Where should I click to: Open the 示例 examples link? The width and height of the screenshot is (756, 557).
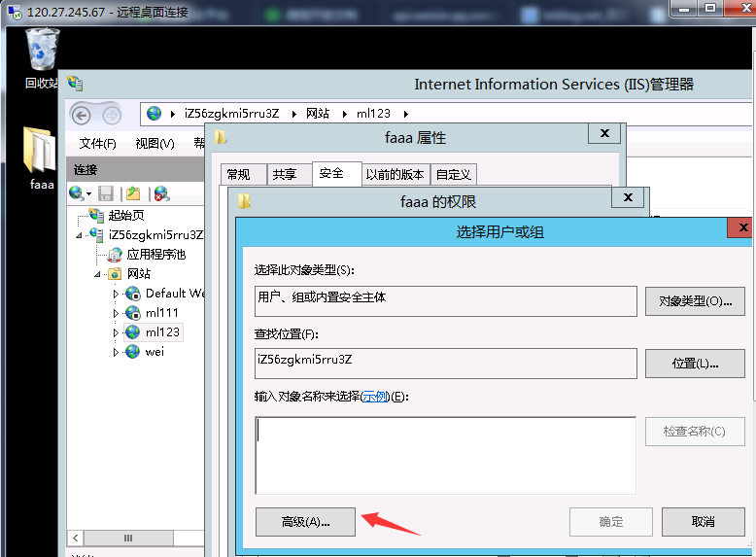click(x=374, y=397)
